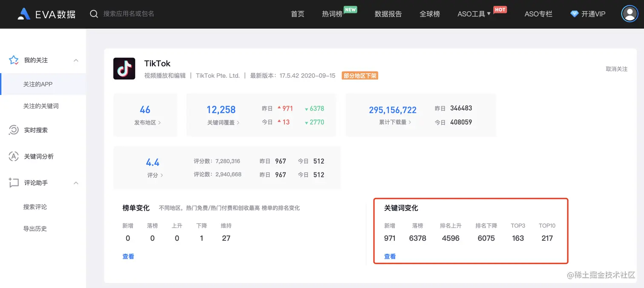The image size is (644, 288).
Task: Click the 排名下降 value 6075
Action: [486, 238]
